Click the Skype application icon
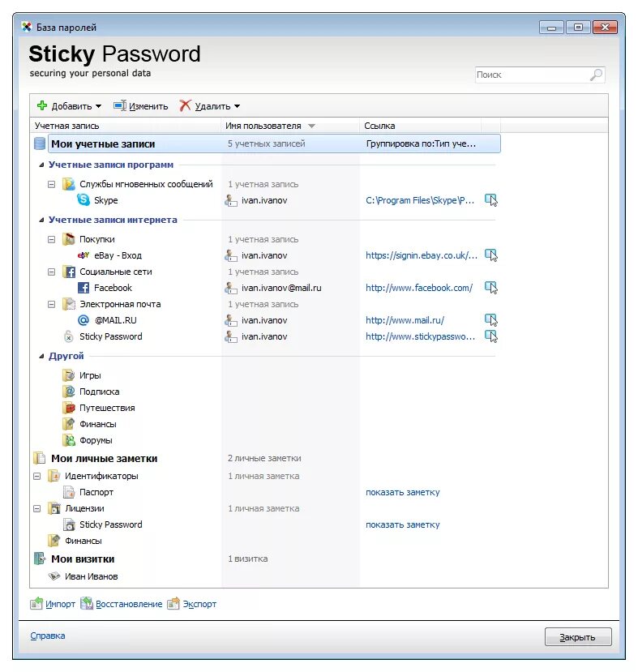Screen dimensions: 638x672 [x=83, y=199]
